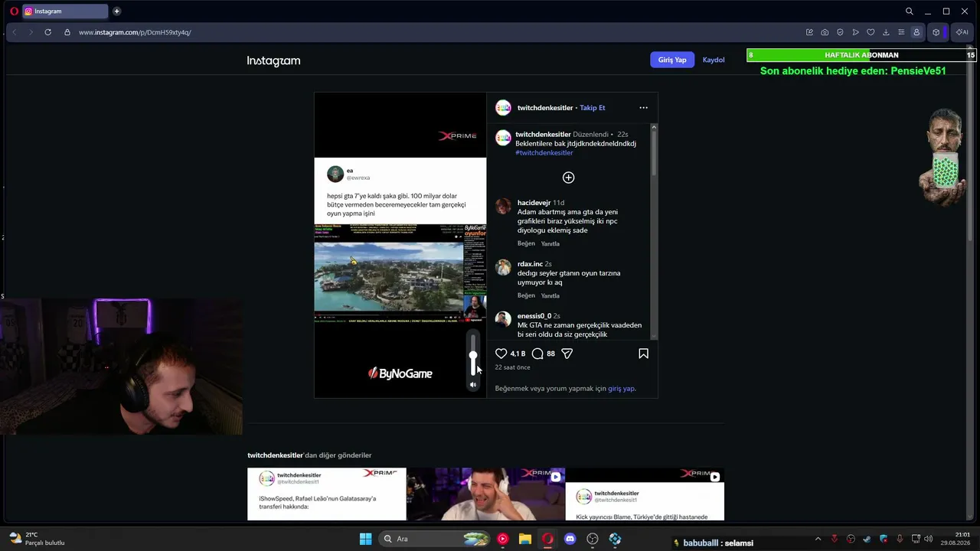Image resolution: width=980 pixels, height=551 pixels.
Task: Open the post more options menu
Action: 643,108
